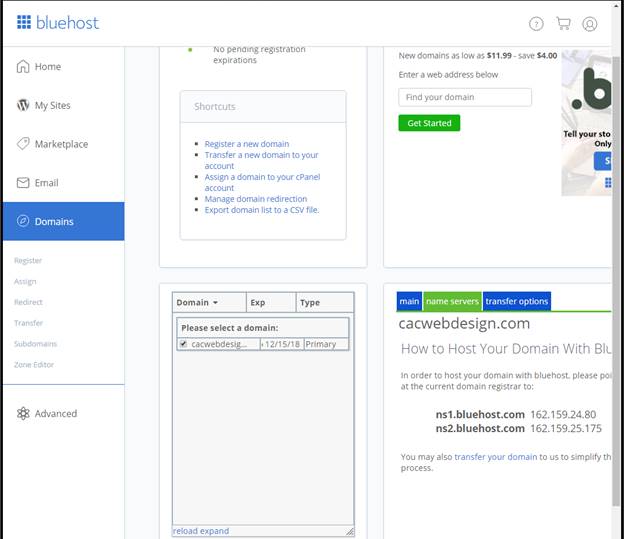Switch to the name servers tab
Screen dimensions: 624x539
tap(452, 301)
